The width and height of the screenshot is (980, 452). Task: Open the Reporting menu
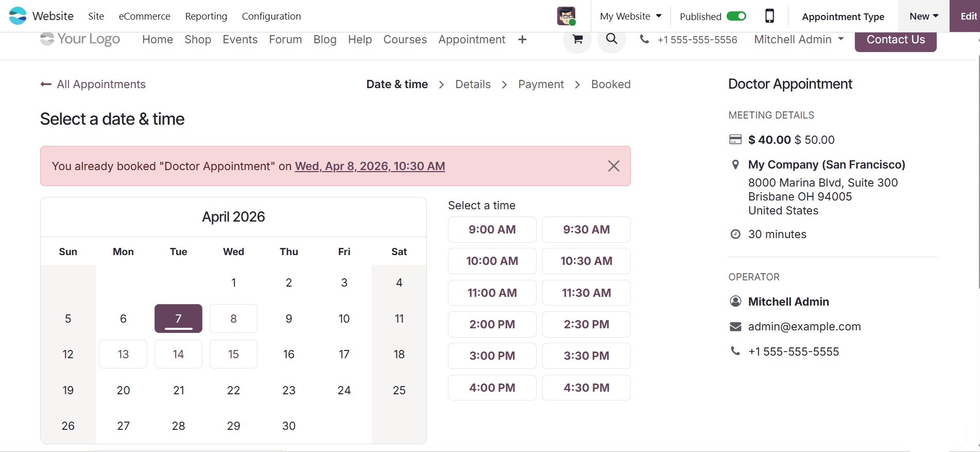206,16
